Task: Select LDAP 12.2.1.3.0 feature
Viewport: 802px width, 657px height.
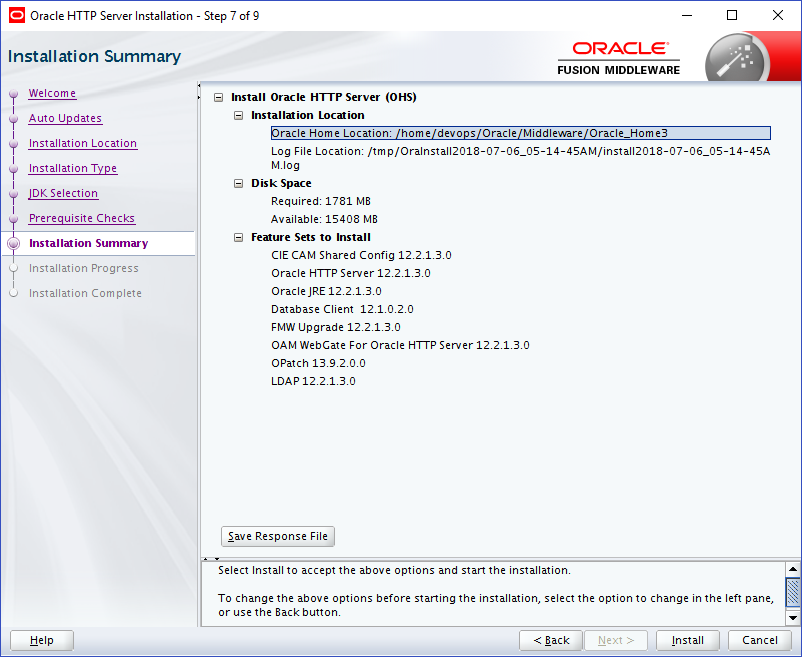Action: coord(313,381)
